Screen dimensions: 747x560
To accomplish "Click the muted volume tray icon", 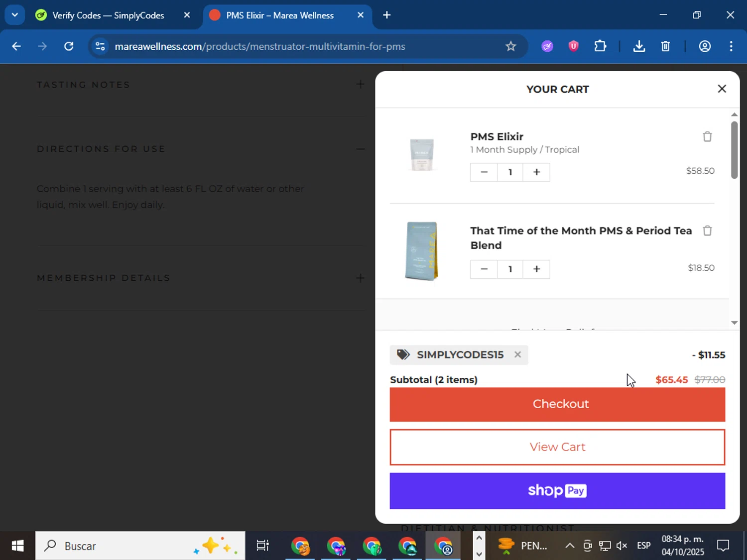I will tap(622, 546).
